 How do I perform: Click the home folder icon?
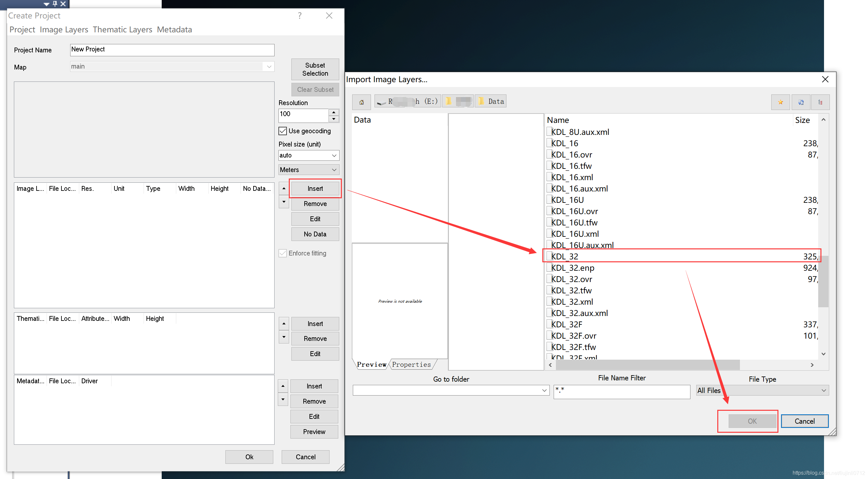pyautogui.click(x=361, y=102)
